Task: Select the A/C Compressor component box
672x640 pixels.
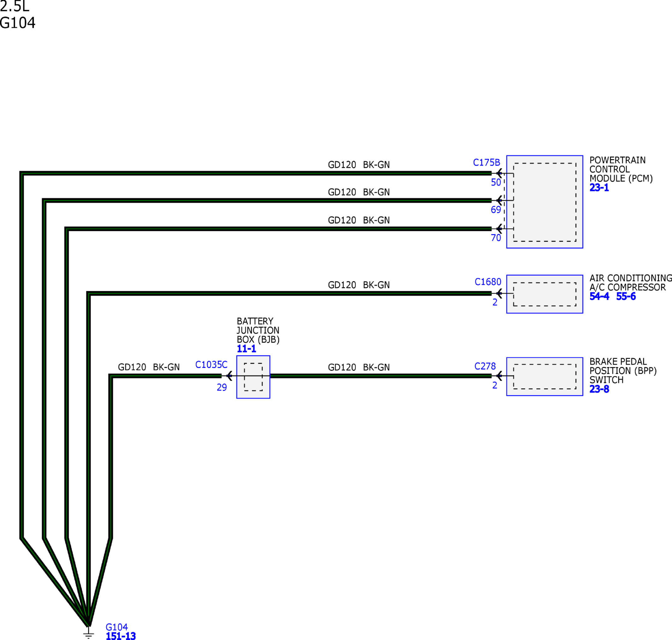Action: pos(544,294)
